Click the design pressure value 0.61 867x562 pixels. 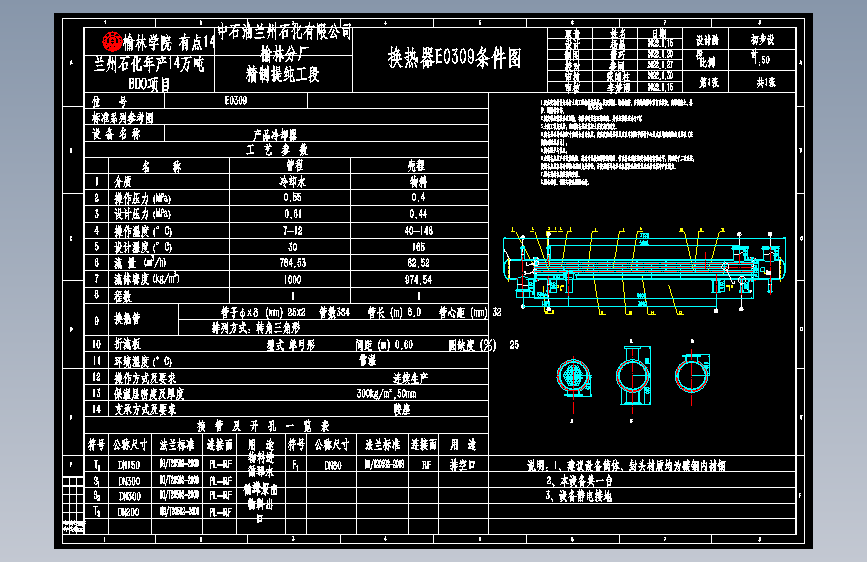pos(292,214)
